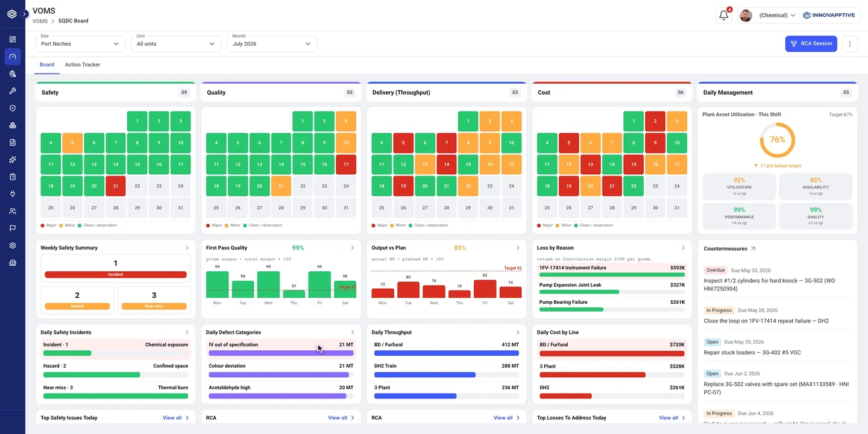Image resolution: width=868 pixels, height=434 pixels.
Task: Click the stacked-layers app logo
Action: [x=12, y=14]
